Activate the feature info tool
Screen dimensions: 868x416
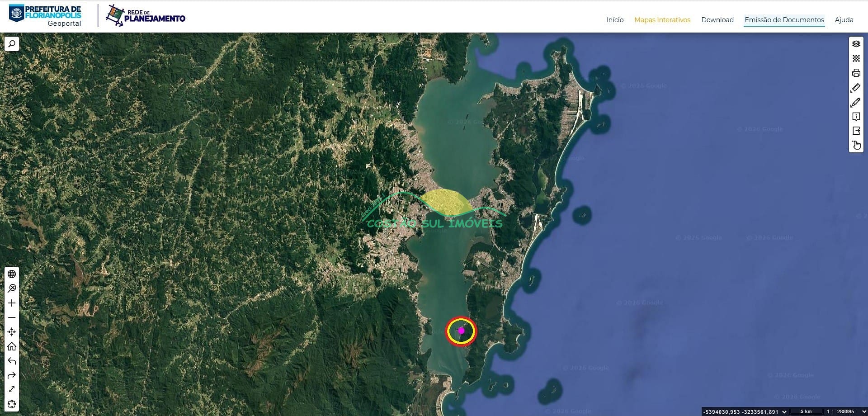click(856, 117)
